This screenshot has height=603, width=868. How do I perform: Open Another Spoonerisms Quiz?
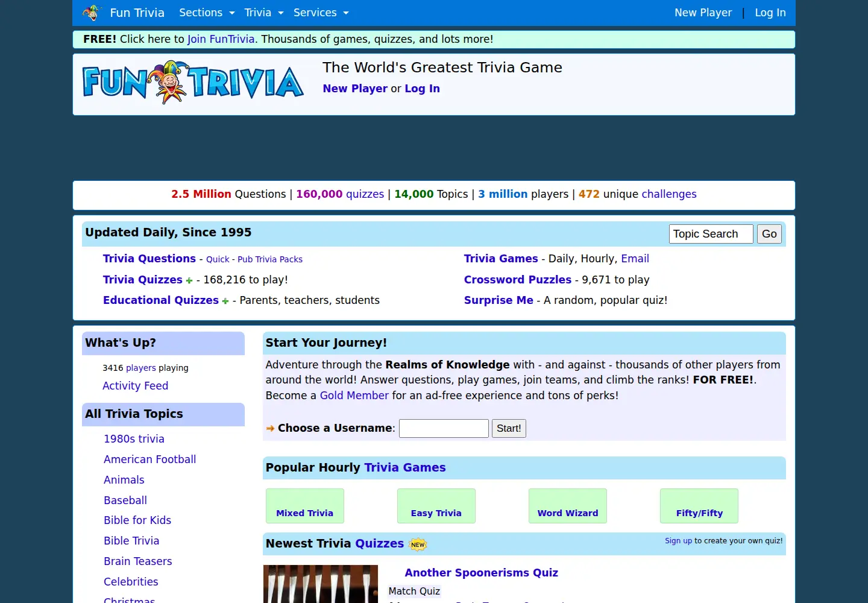click(x=481, y=573)
